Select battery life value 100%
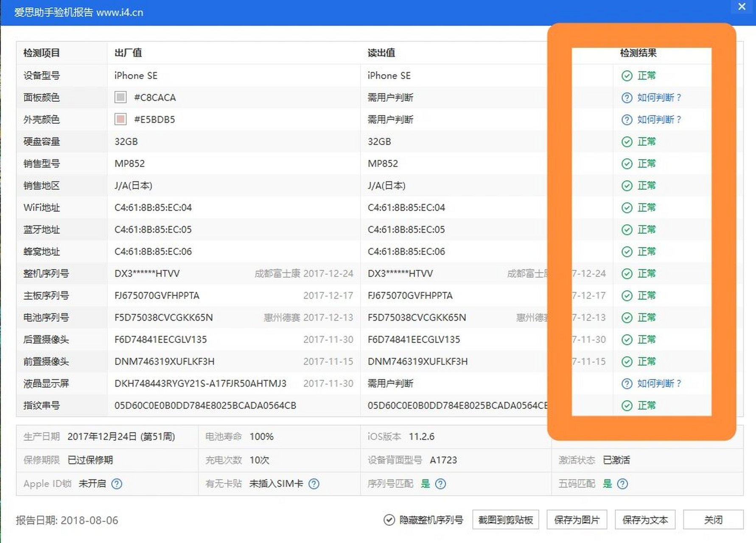The height and width of the screenshot is (543, 756). click(x=262, y=437)
